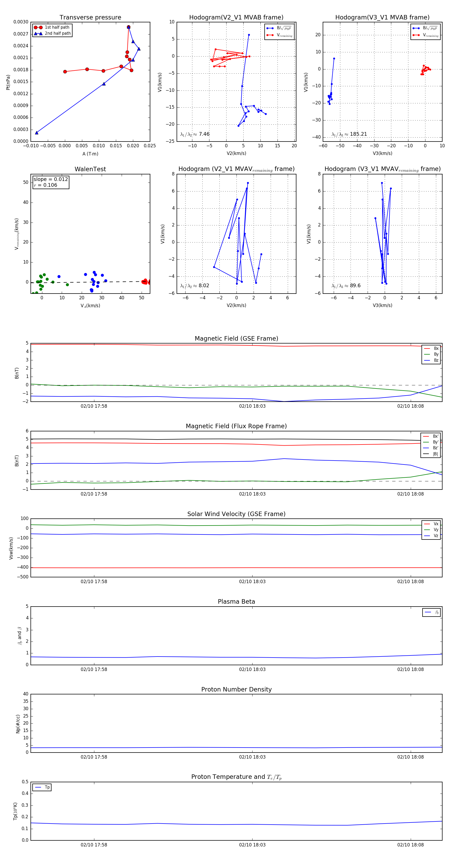Click 'Magnetic Field (GSE Frame)' title

click(x=236, y=339)
